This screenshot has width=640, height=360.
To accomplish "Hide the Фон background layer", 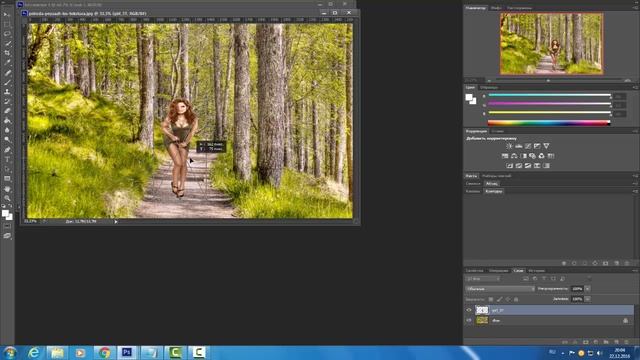I will click(x=469, y=320).
